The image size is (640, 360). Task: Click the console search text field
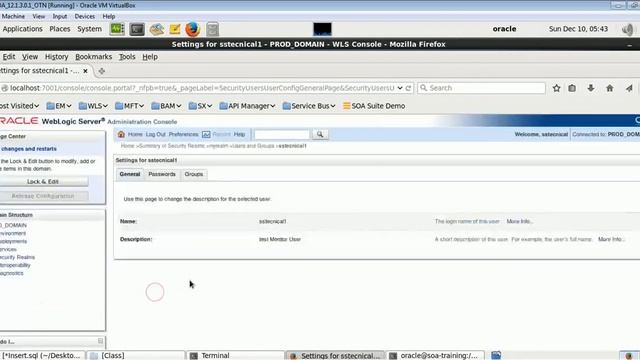pos(282,134)
